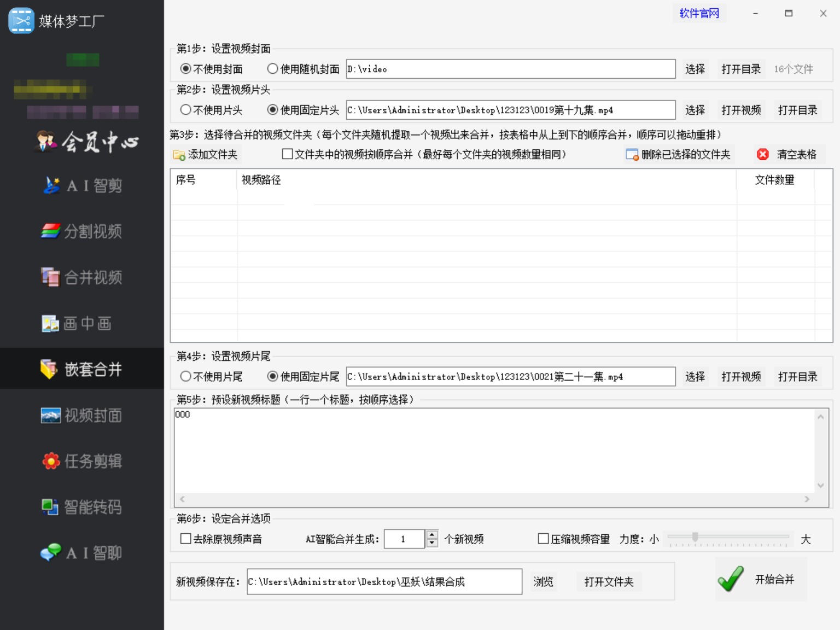Select the 分割视频 sidebar icon
Screen dimensions: 840x630
tap(50, 231)
